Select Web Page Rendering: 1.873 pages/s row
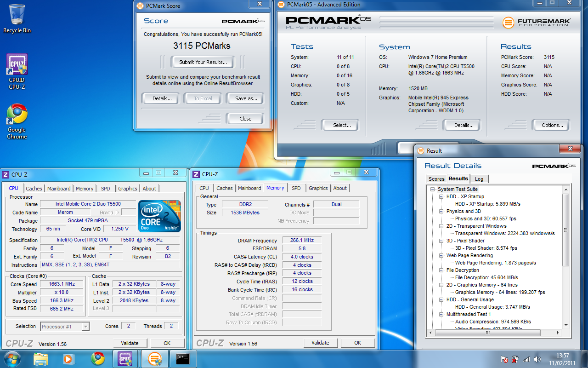Screen dimensions: 588x368 496,263
